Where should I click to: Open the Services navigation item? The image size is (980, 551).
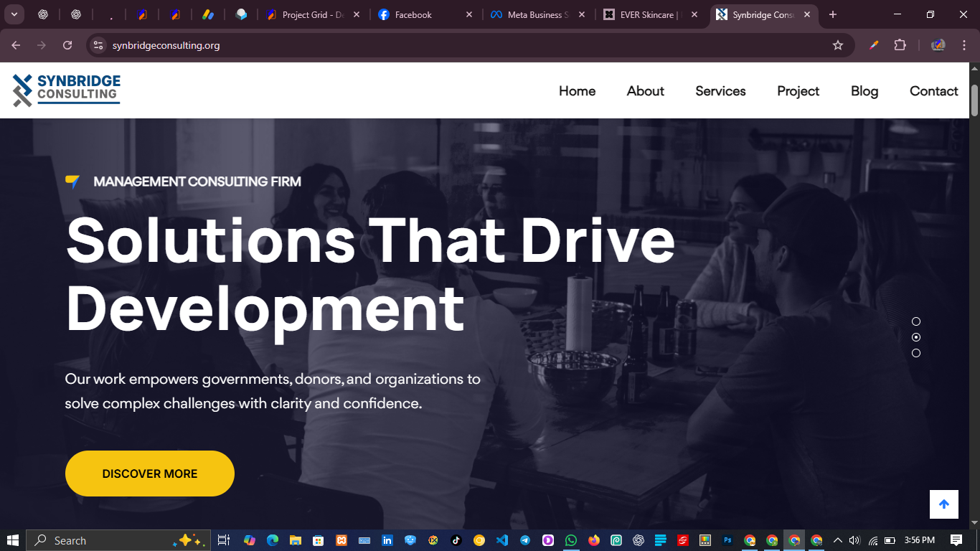click(x=720, y=91)
